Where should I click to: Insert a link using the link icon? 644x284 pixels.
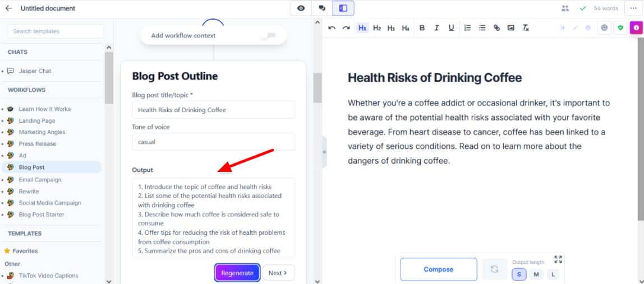point(496,27)
